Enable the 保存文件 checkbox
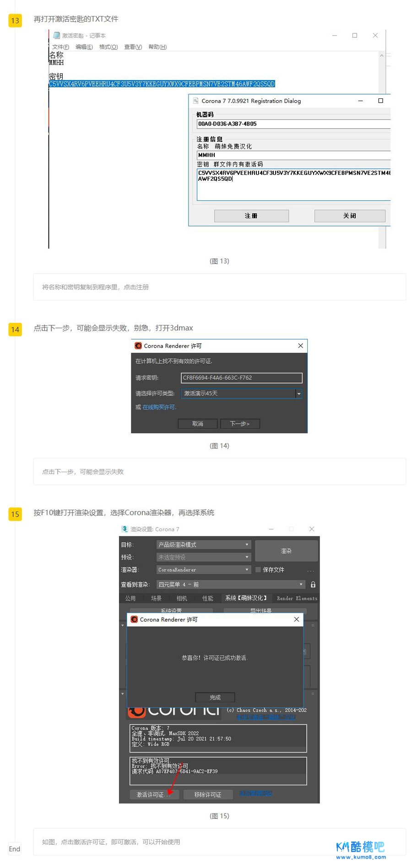 [258, 570]
